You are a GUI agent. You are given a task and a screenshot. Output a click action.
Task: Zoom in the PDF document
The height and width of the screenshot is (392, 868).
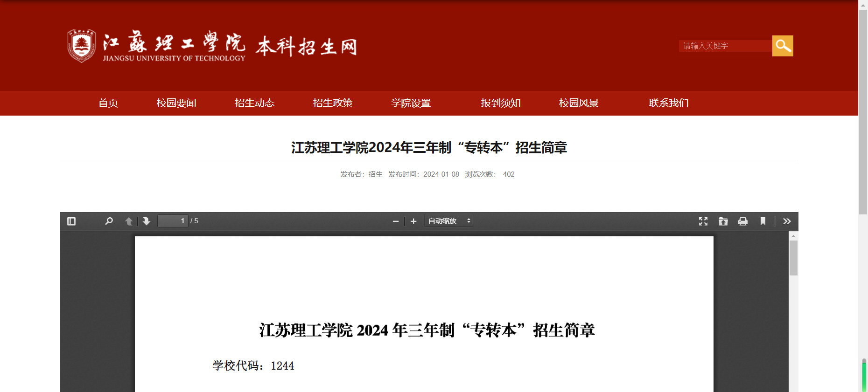click(413, 221)
